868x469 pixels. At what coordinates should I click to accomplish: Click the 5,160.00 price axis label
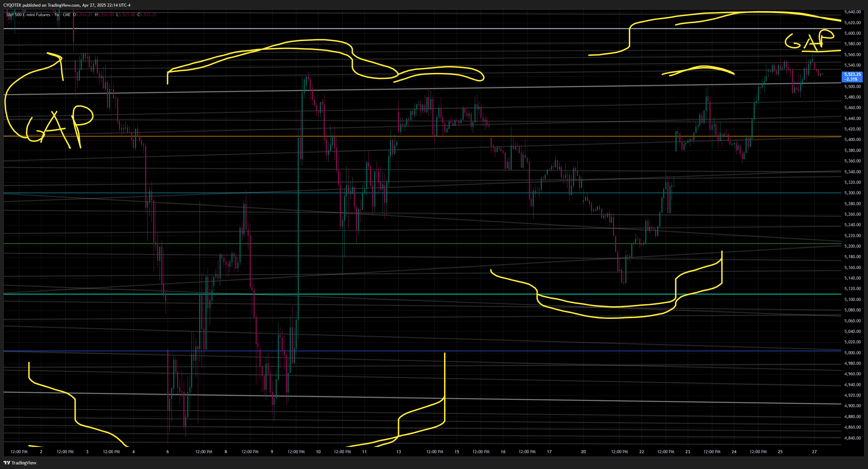(x=853, y=268)
